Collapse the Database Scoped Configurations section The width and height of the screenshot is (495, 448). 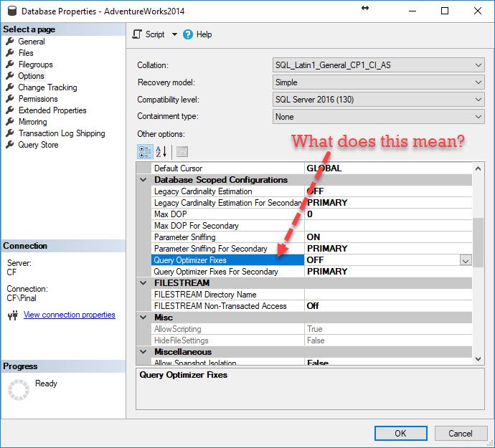(143, 180)
